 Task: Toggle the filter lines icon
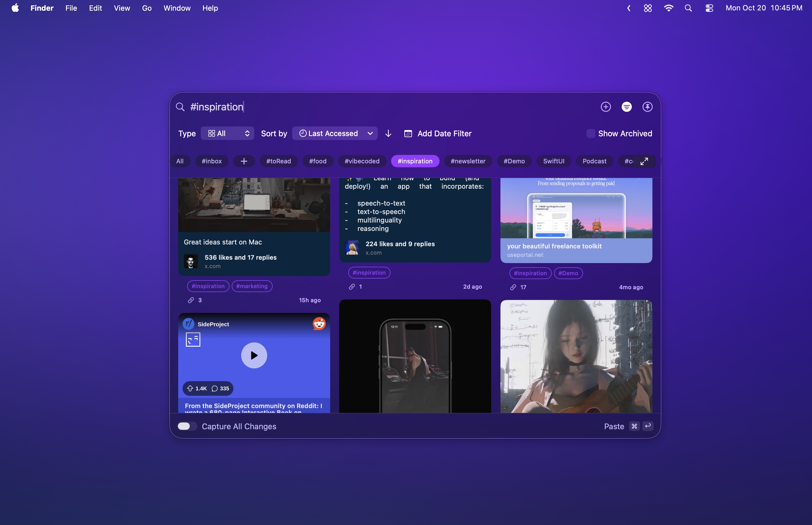[626, 107]
